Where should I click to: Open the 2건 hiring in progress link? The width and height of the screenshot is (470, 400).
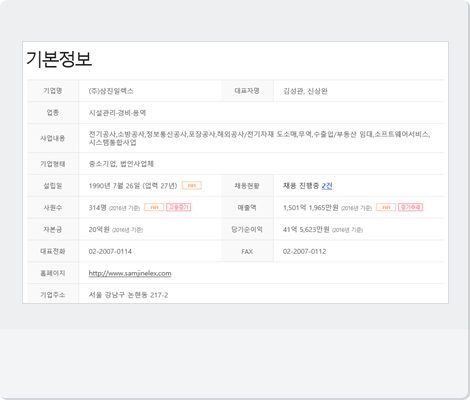click(x=327, y=186)
